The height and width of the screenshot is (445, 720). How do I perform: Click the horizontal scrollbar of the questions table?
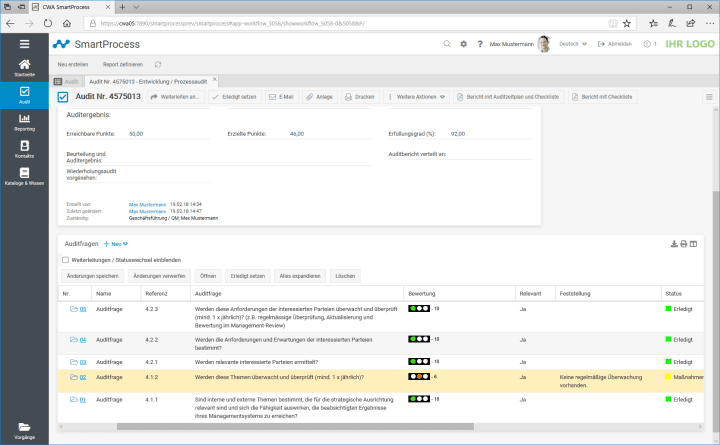tap(295, 427)
